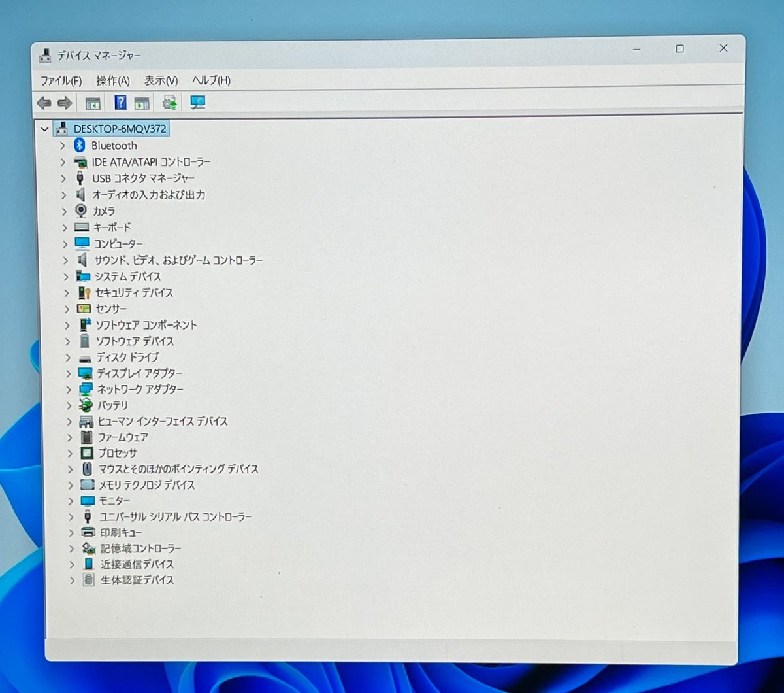Select the ネットワーク アダプター icon
This screenshot has height=693, width=784.
click(x=86, y=389)
